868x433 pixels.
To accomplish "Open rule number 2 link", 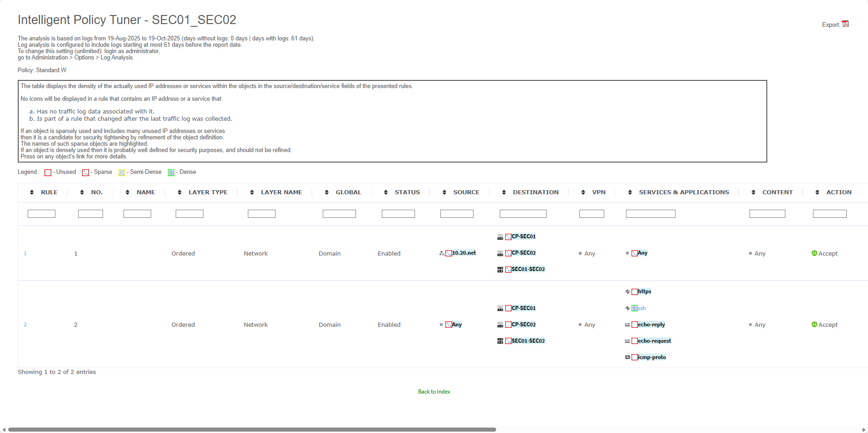I will 25,325.
